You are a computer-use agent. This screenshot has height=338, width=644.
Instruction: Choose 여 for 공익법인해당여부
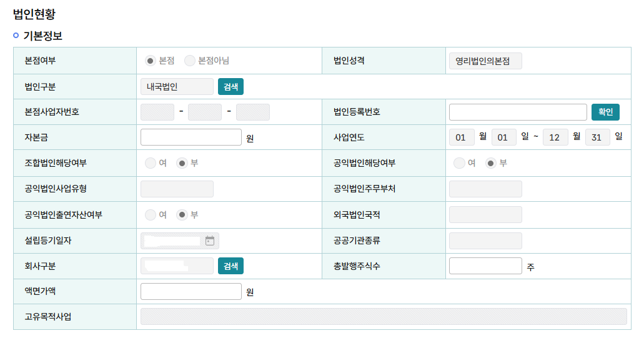458,163
